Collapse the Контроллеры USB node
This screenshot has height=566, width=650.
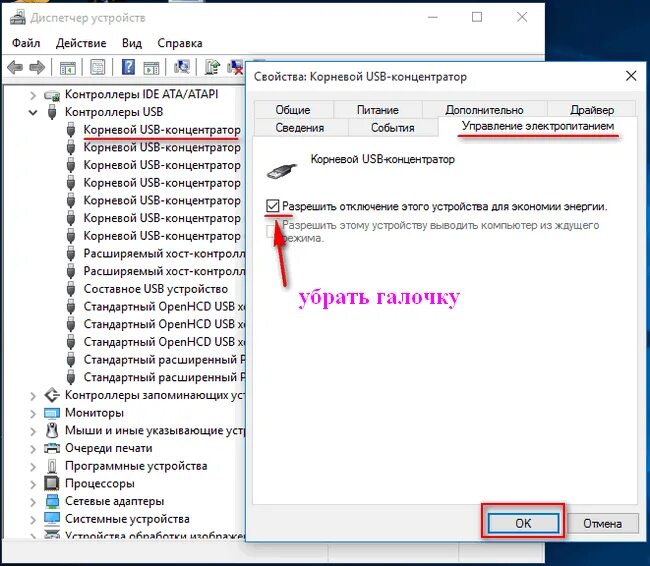click(33, 112)
